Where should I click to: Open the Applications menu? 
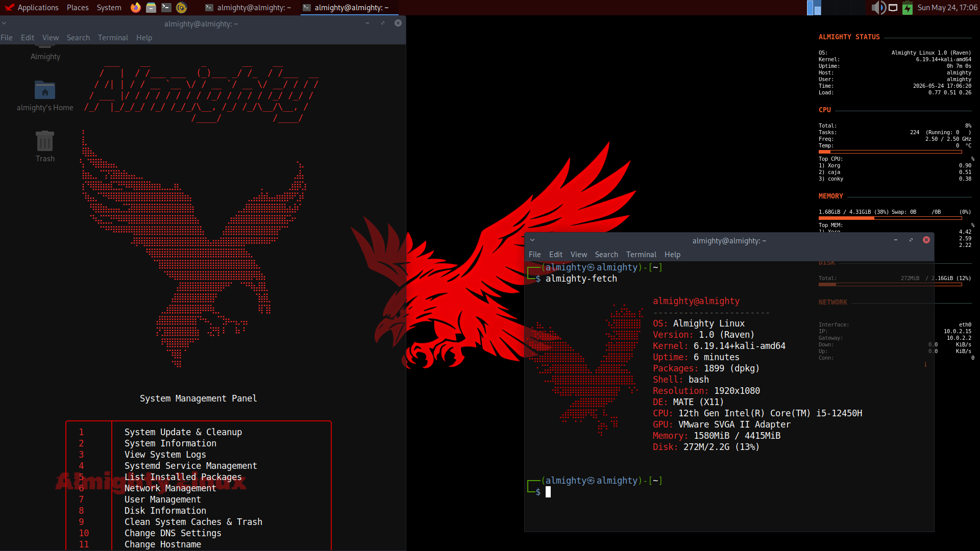coord(38,7)
